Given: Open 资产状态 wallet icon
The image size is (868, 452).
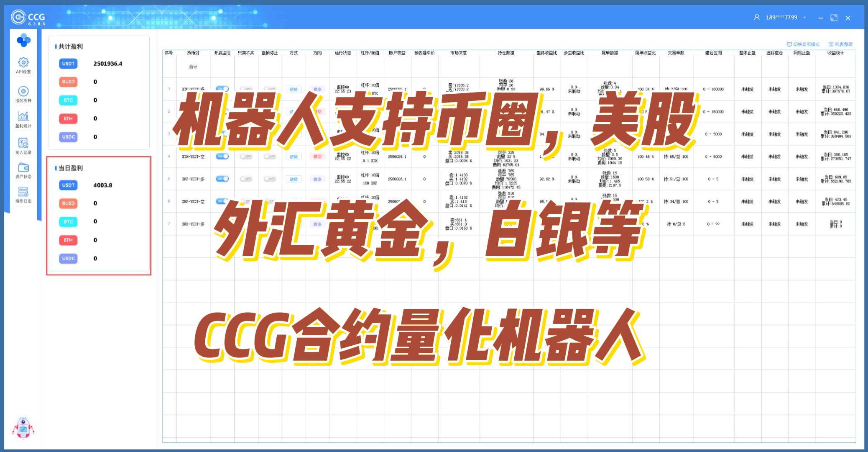Looking at the screenshot, I should [x=23, y=168].
